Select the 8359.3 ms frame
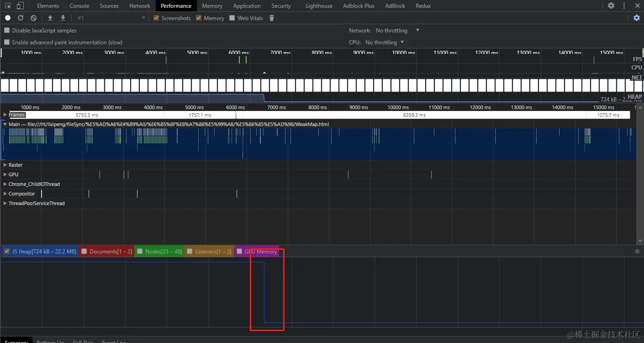This screenshot has height=343, width=644. pyautogui.click(x=414, y=115)
